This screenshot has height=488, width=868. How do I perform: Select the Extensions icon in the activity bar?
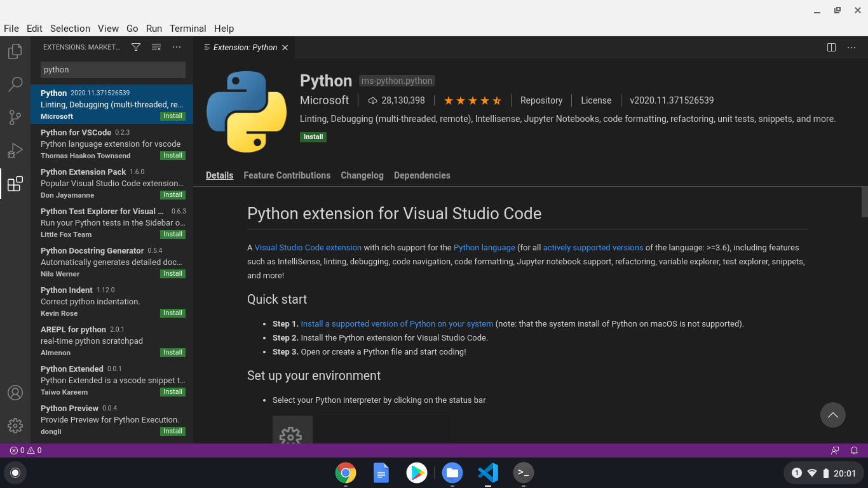pos(15,183)
